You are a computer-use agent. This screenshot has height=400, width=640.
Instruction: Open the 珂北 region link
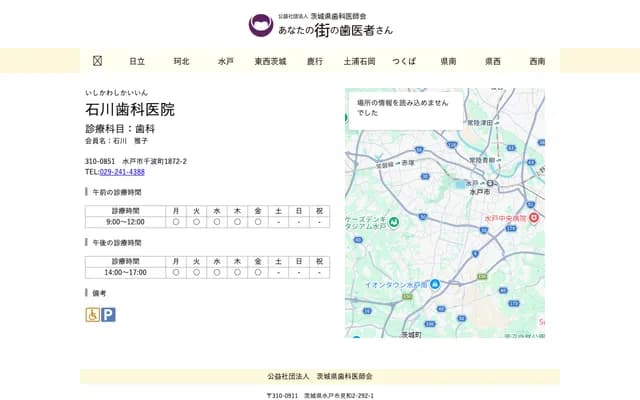(x=181, y=61)
